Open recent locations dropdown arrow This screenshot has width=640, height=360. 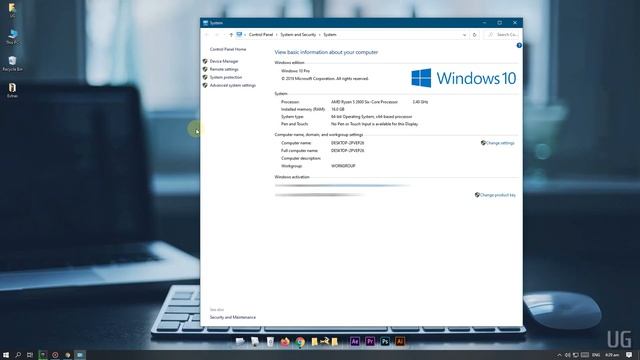pyautogui.click(x=224, y=35)
